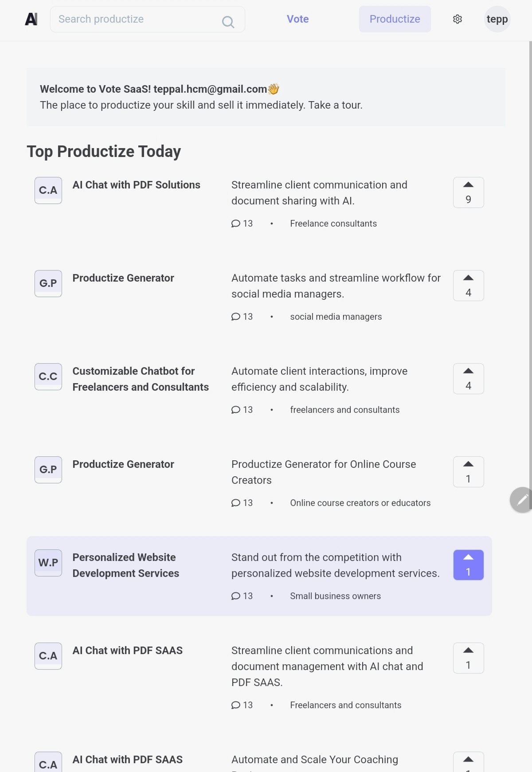532x772 pixels.
Task: Switch to the Vote tab
Action: pos(297,19)
